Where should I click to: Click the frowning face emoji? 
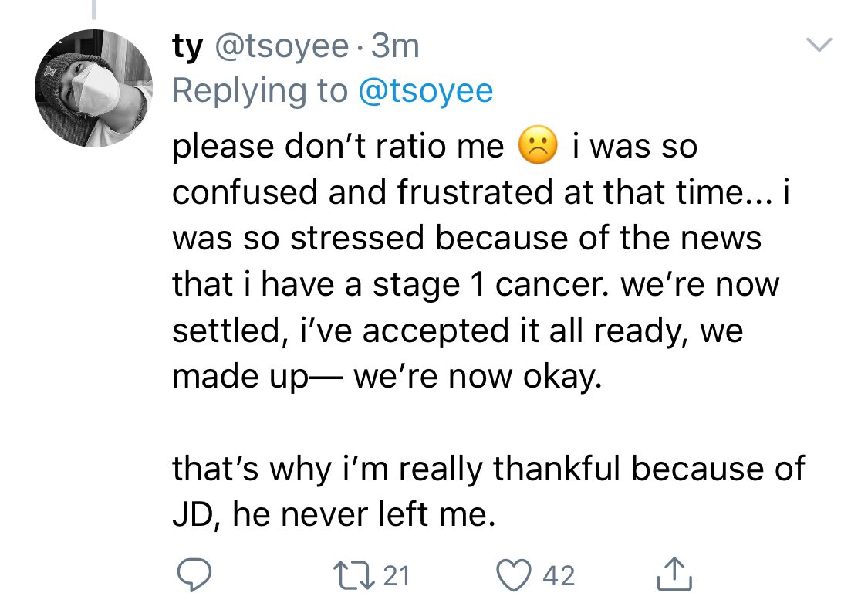point(538,147)
